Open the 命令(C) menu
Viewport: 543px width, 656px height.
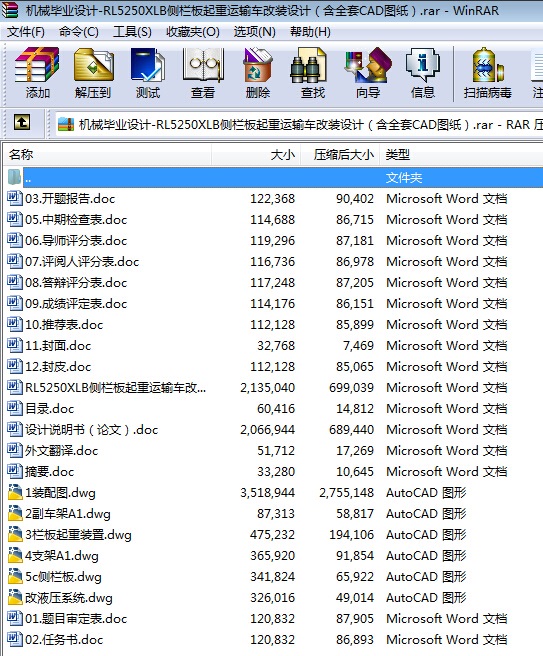[79, 32]
